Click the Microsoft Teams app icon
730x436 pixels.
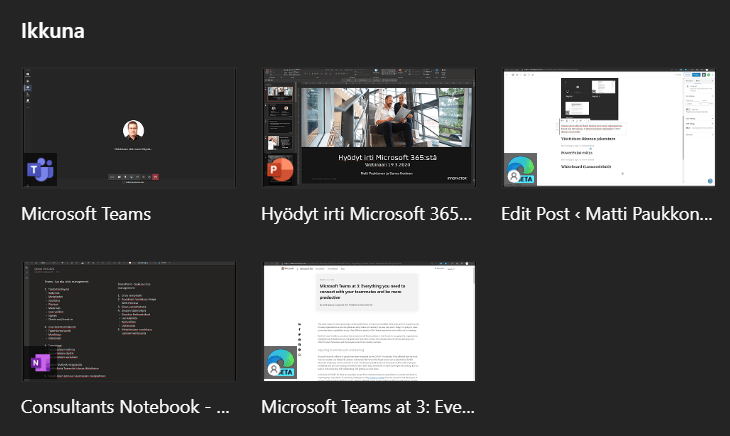(x=42, y=169)
